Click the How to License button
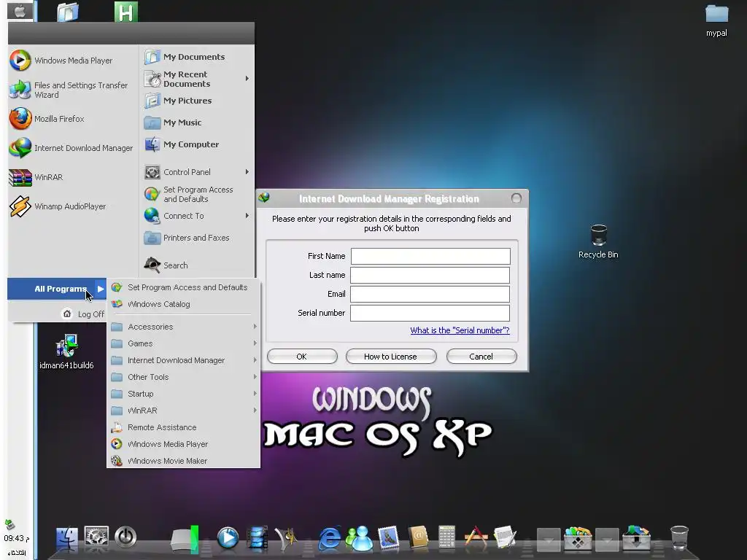Image resolution: width=747 pixels, height=560 pixels. click(x=391, y=356)
